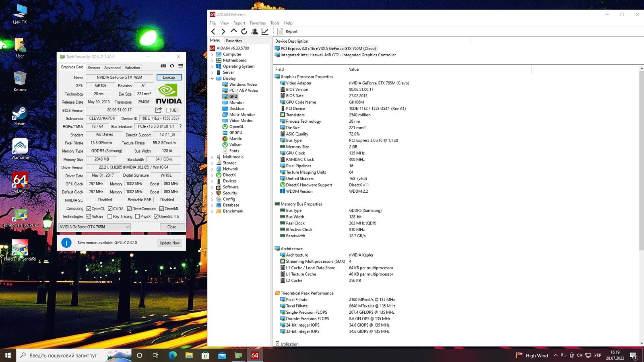Click the bus interface question mark icon
The image size is (644, 362).
[x=180, y=126]
